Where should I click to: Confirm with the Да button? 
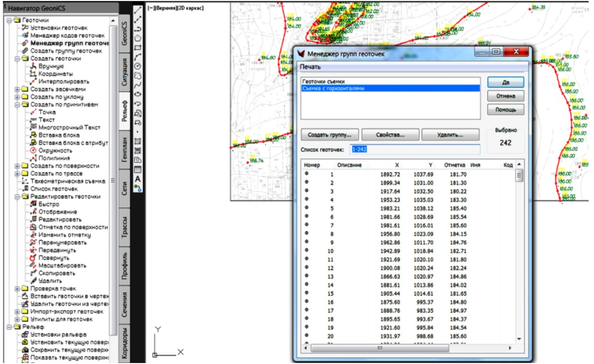tap(506, 82)
